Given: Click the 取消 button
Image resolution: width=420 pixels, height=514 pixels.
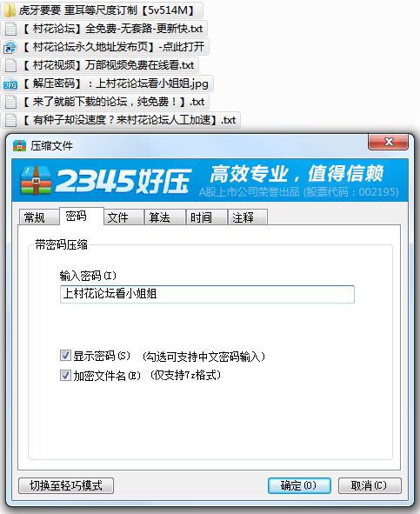Looking at the screenshot, I should (x=370, y=485).
